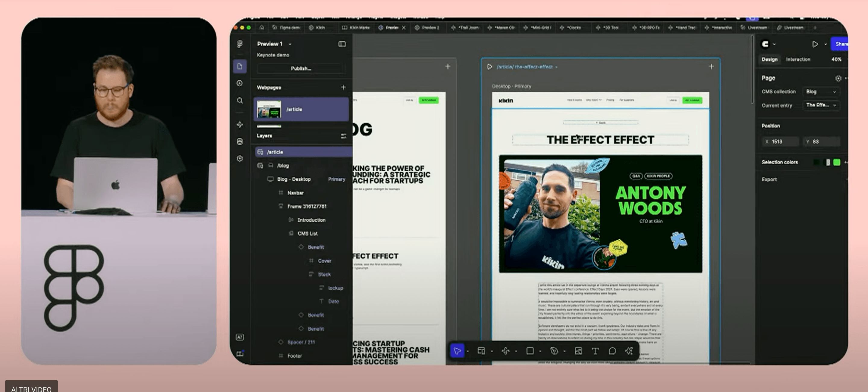The image size is (868, 392).
Task: Open the user avatar dropdown arrow
Action: point(774,44)
